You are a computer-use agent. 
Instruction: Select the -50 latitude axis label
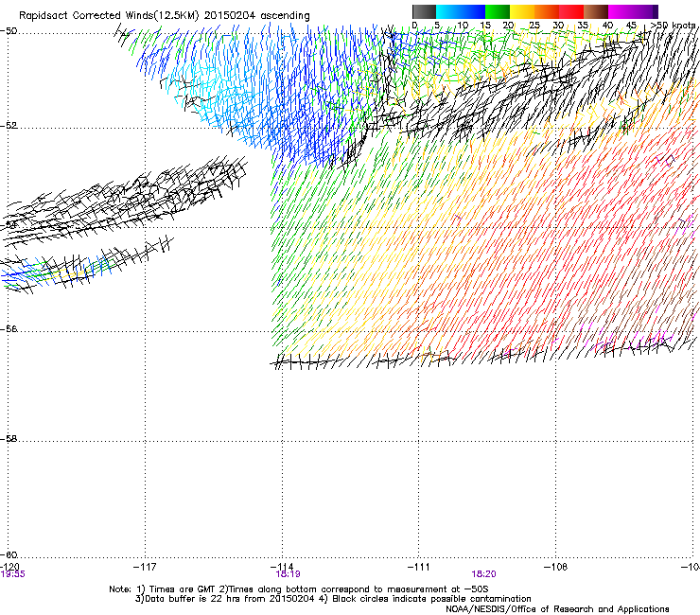pyautogui.click(x=9, y=31)
